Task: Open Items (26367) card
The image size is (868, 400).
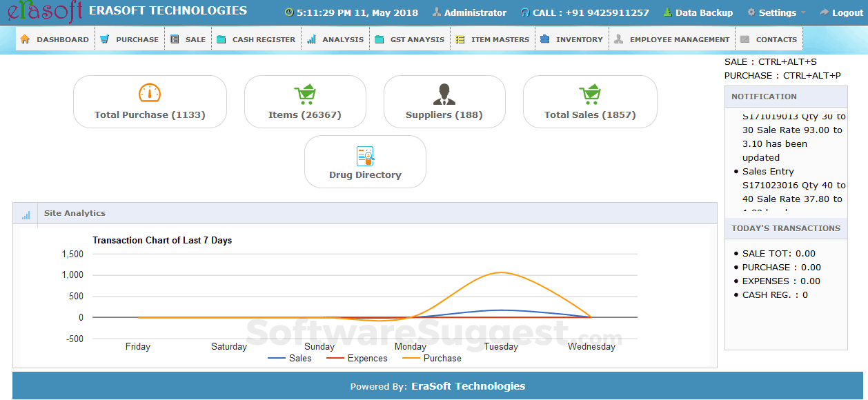Action: click(305, 101)
